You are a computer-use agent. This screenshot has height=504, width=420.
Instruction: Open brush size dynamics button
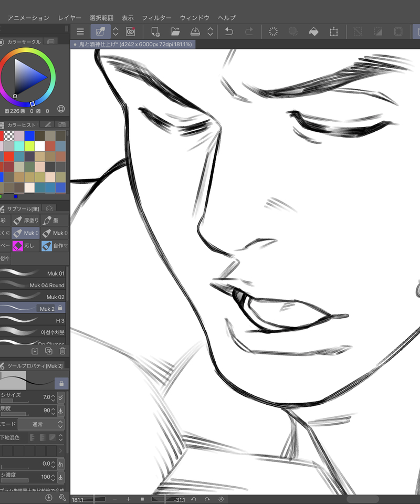pyautogui.click(x=61, y=397)
